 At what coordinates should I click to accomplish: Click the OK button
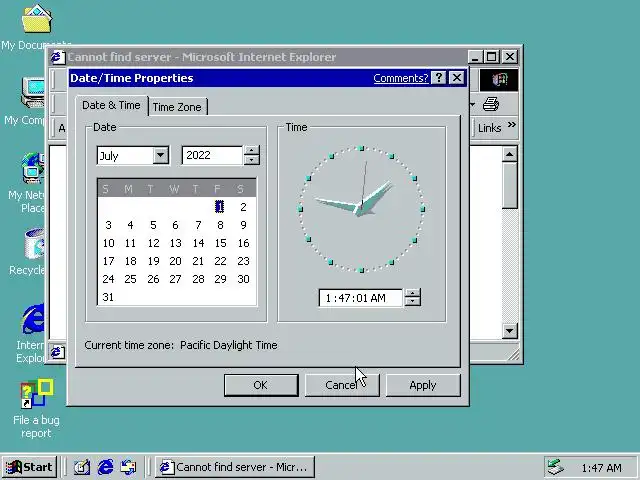[261, 385]
